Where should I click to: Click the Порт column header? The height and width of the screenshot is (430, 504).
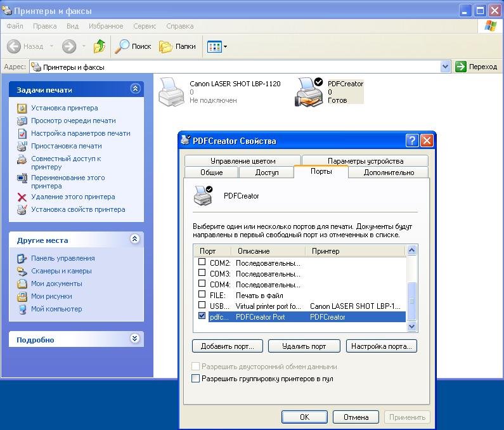click(212, 251)
